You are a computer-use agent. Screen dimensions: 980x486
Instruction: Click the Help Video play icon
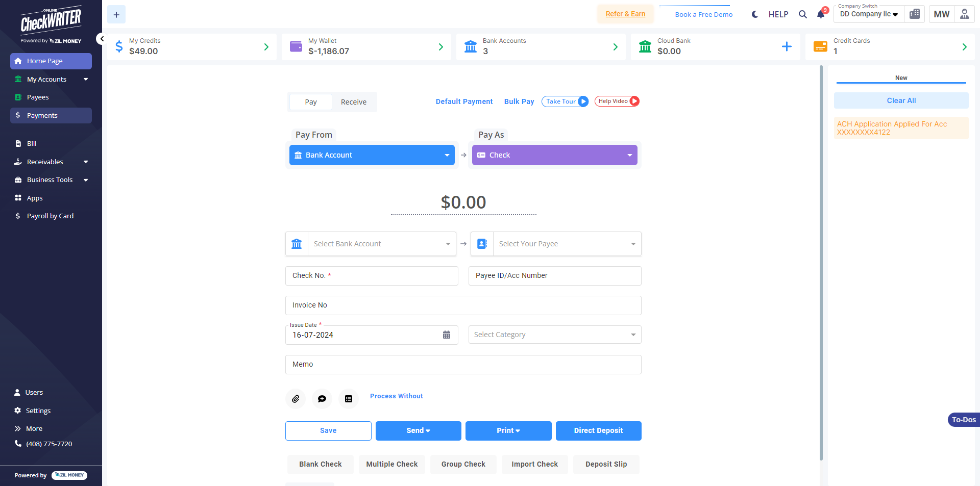pos(634,101)
